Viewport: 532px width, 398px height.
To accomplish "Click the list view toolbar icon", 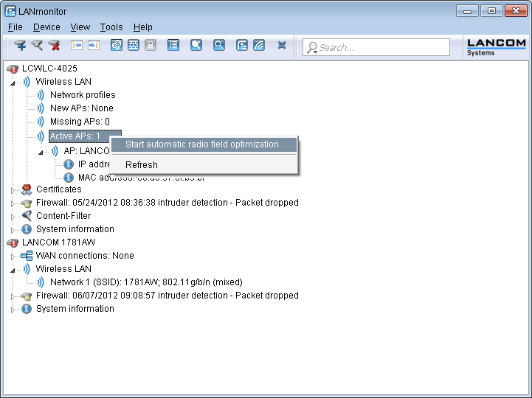I will click(173, 46).
